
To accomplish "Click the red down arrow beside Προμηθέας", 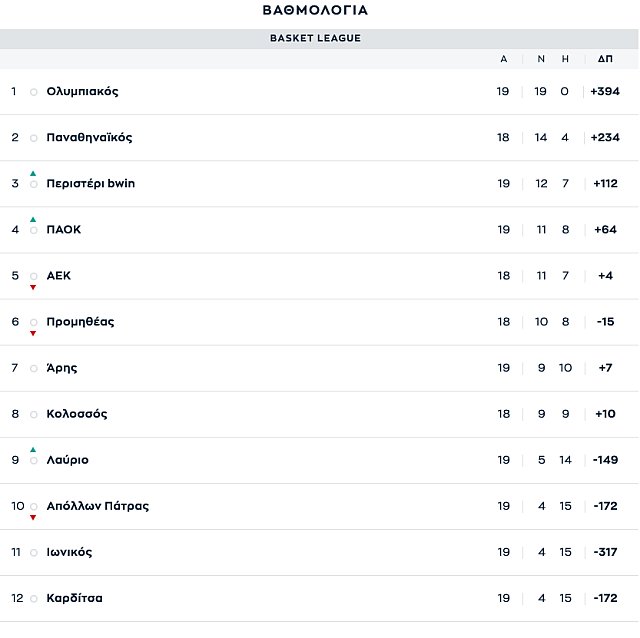I will click(33, 333).
